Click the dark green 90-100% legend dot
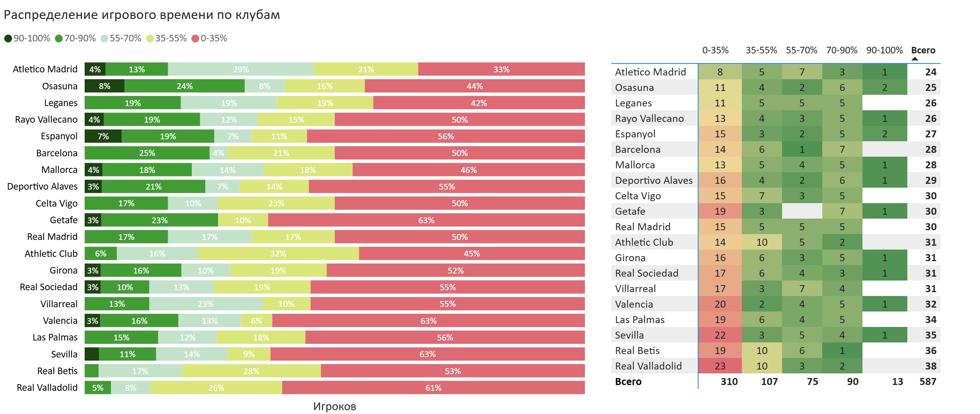Screen dimensions: 980x414 pyautogui.click(x=8, y=38)
